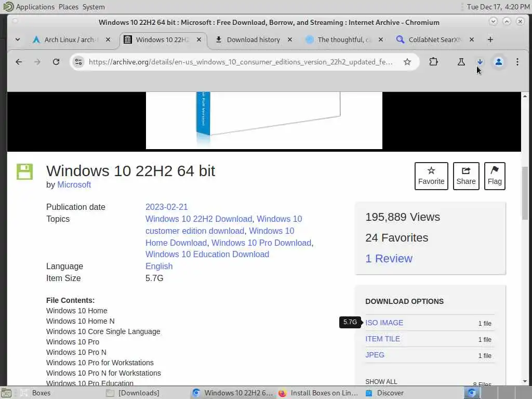Close the Download history tab

(x=290, y=39)
